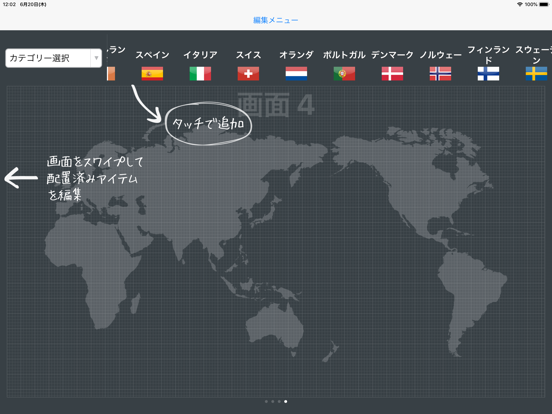Tap the Spain flag icon

(x=152, y=74)
